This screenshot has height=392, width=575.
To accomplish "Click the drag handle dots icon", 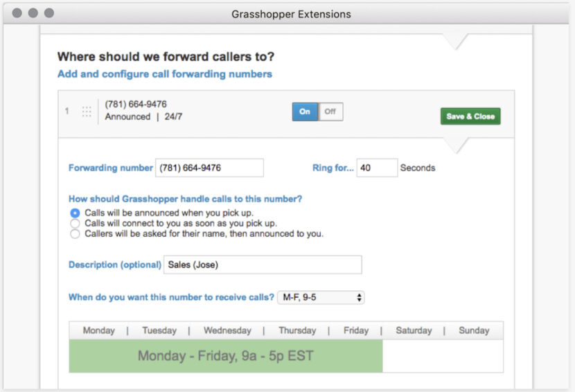I will click(87, 112).
